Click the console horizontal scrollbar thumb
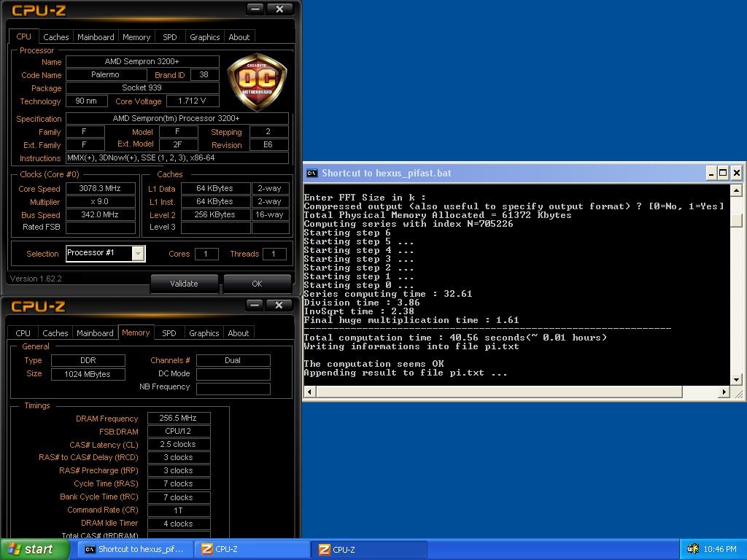The width and height of the screenshot is (747, 560). pos(499,392)
